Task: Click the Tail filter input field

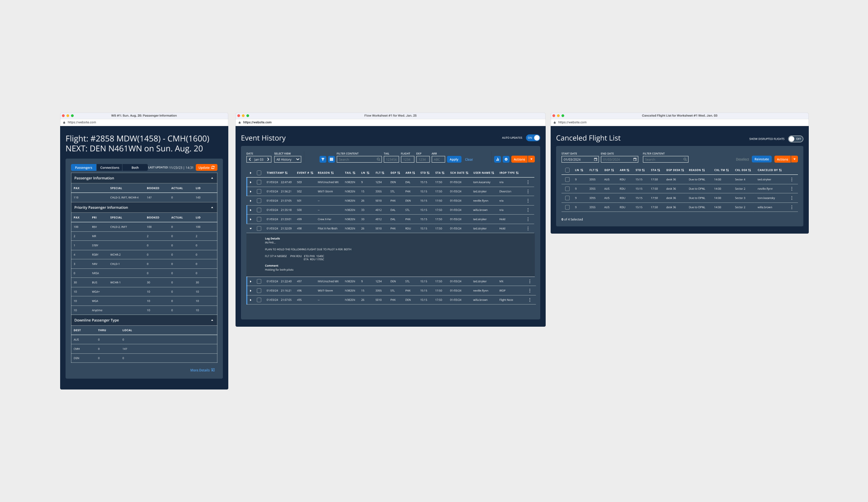Action: click(392, 160)
